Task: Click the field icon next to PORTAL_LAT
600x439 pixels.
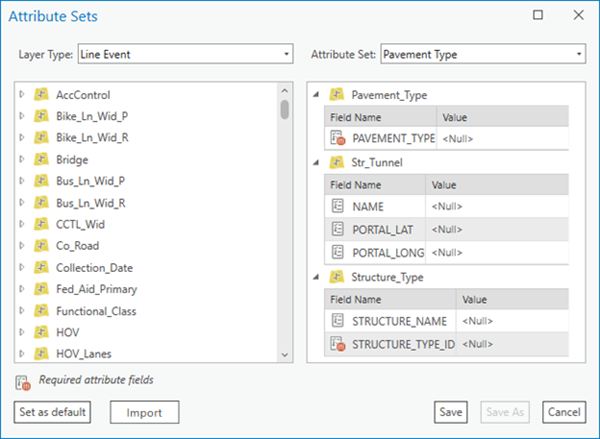Action: (x=338, y=229)
